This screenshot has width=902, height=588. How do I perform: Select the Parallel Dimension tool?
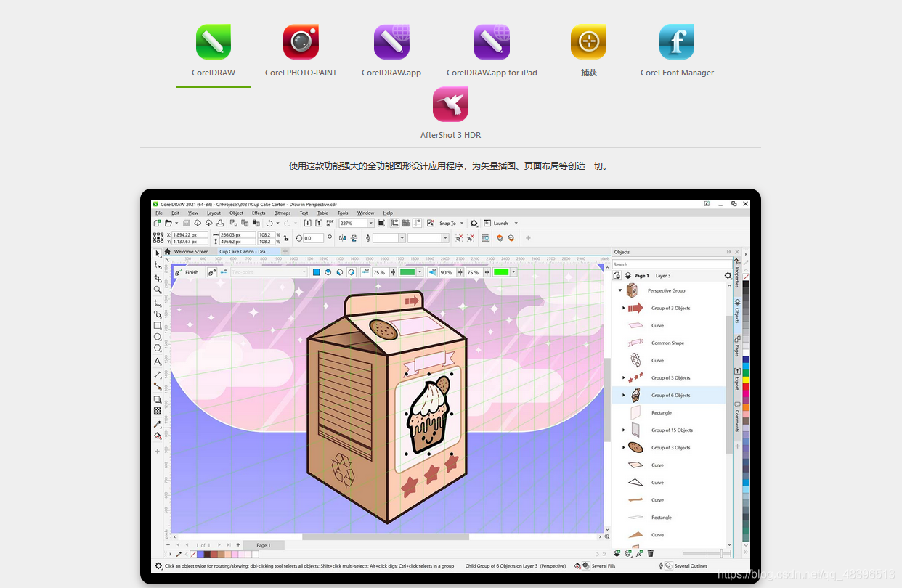157,375
